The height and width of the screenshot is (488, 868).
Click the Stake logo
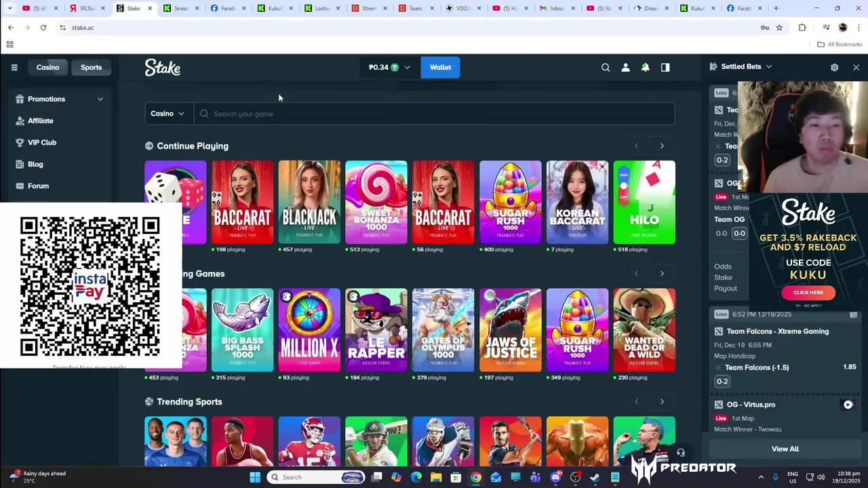tap(162, 67)
